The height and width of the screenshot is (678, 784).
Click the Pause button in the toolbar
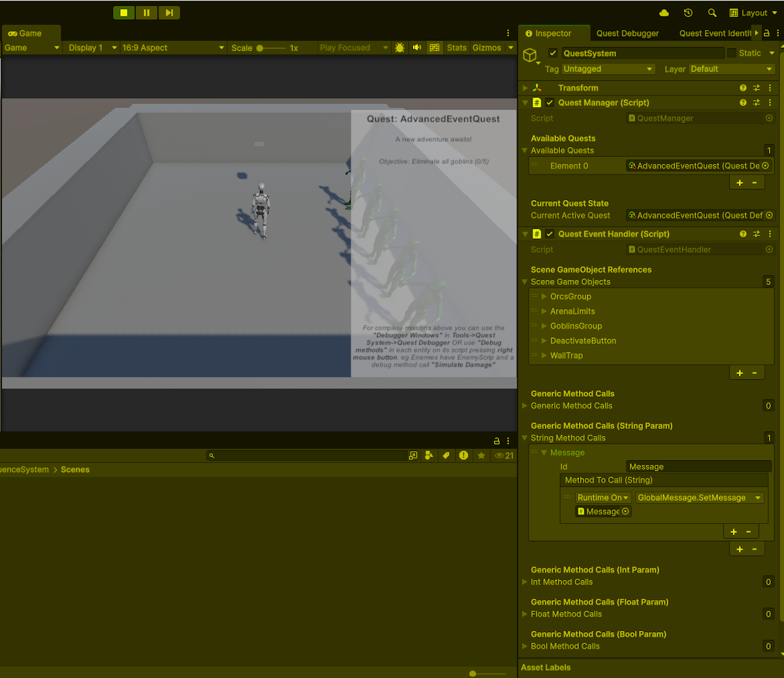[146, 12]
